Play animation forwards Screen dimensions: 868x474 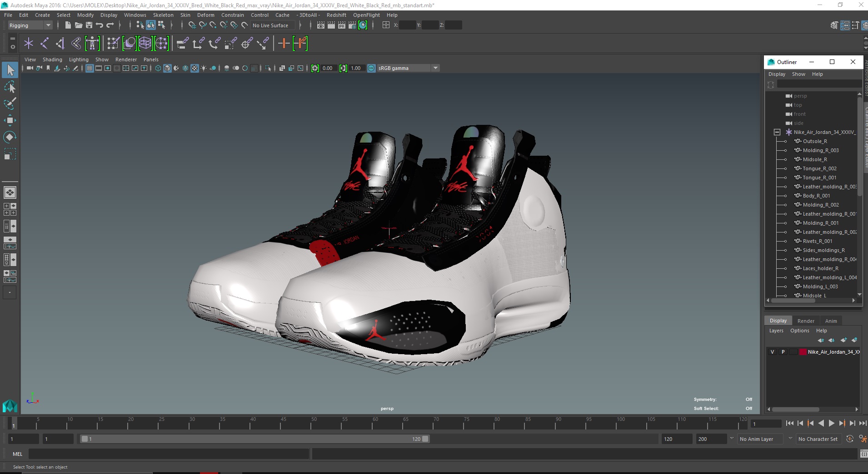[831, 423]
